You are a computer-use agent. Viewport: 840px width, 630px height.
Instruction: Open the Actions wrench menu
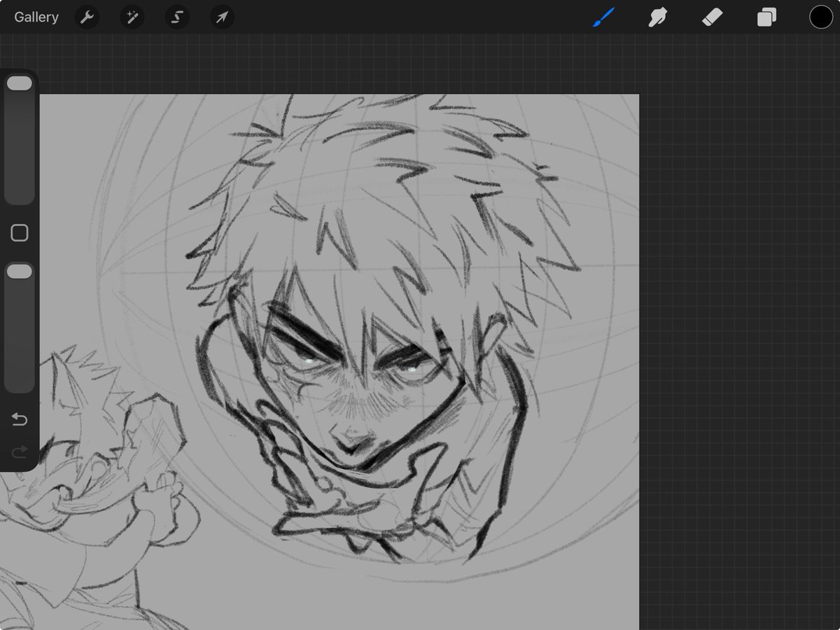click(87, 17)
